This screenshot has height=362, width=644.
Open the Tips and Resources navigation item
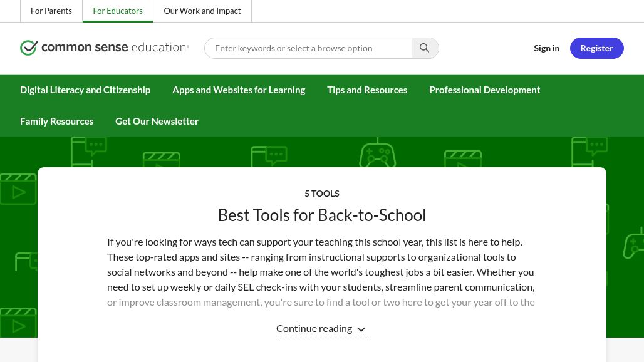(x=367, y=90)
